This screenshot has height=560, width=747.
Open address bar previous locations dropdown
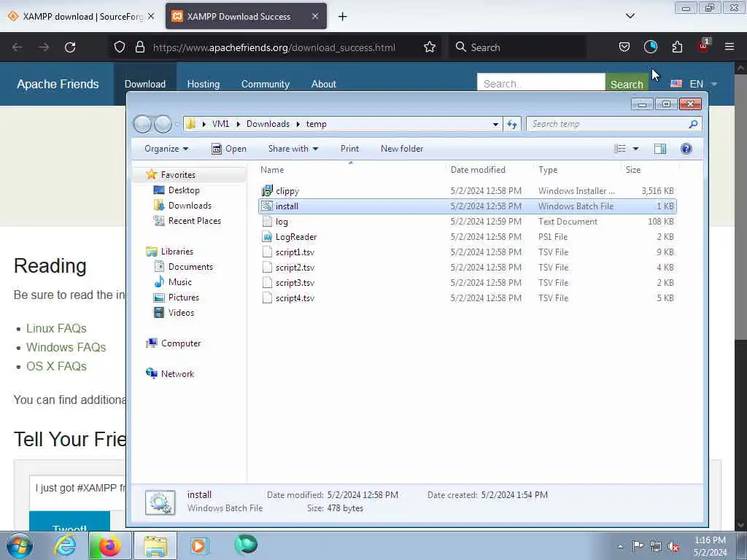(495, 124)
